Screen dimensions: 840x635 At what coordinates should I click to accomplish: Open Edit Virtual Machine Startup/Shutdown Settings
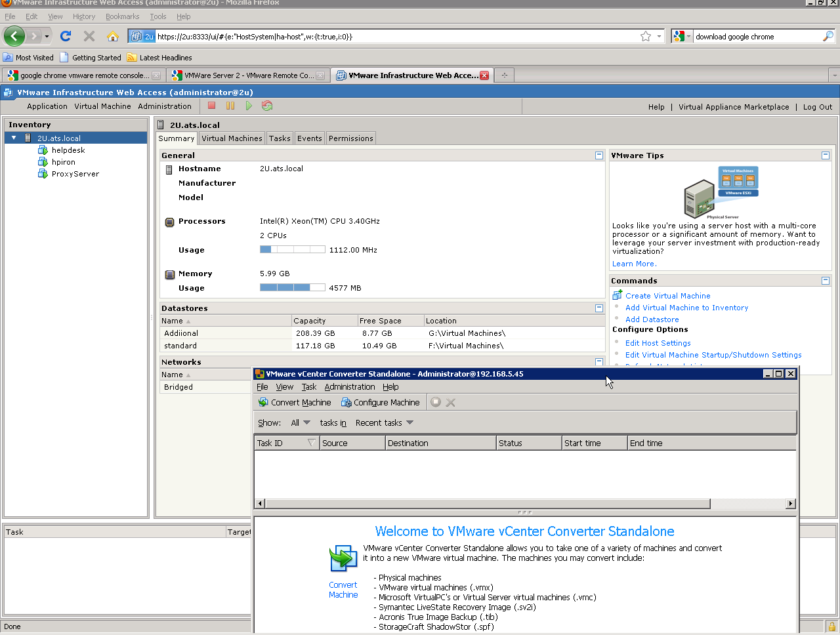[x=713, y=355]
